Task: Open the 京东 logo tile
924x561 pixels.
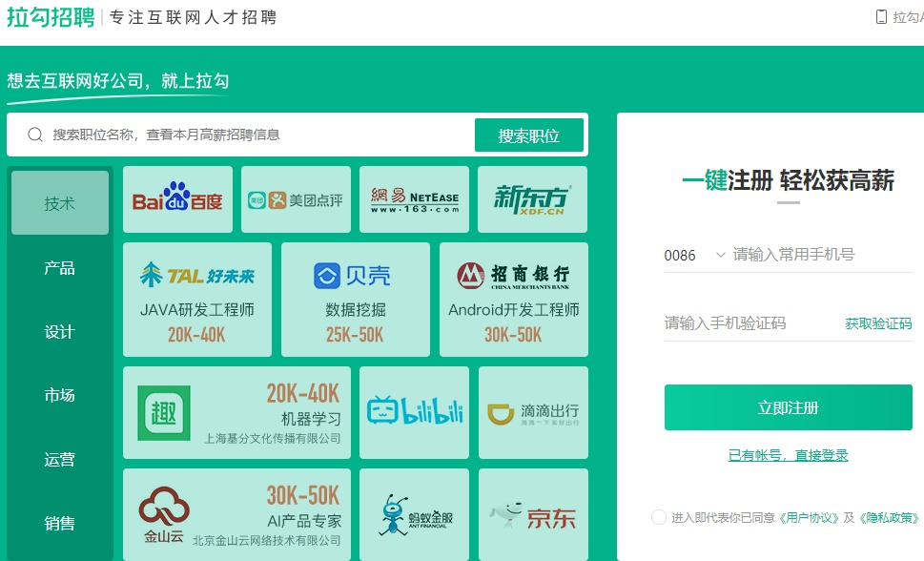Action: tap(533, 514)
